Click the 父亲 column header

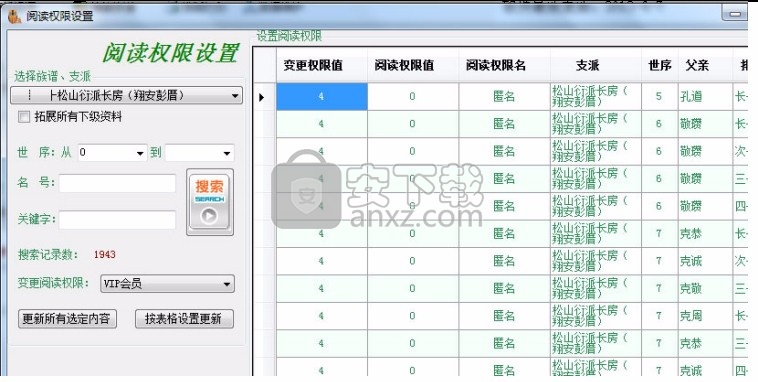706,65
